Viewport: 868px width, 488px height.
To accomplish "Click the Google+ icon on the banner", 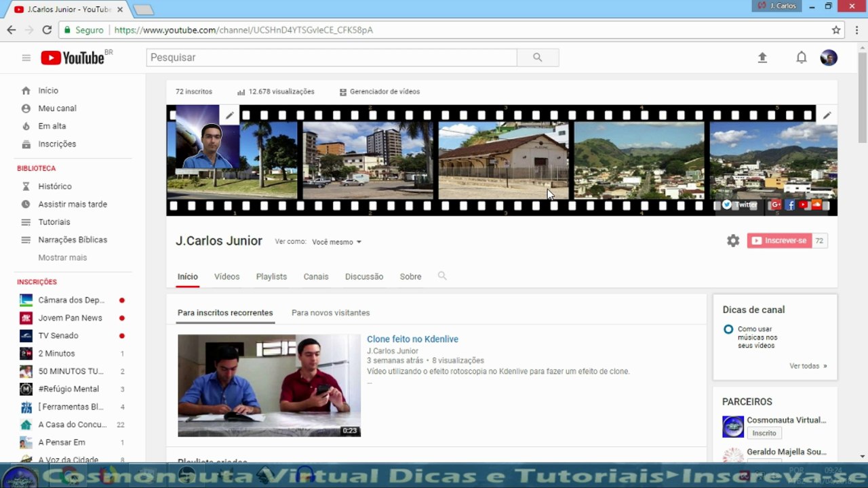I will [776, 205].
